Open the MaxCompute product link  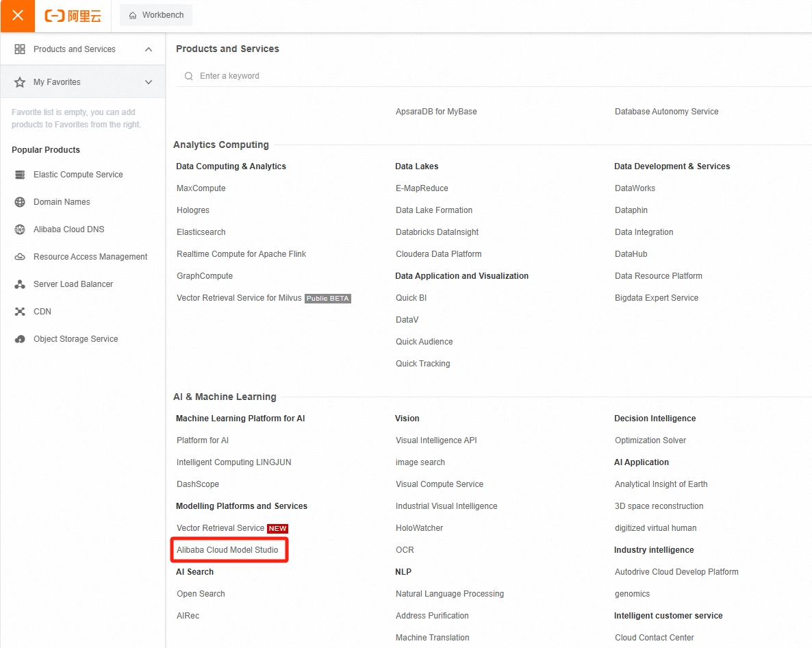pyautogui.click(x=201, y=188)
